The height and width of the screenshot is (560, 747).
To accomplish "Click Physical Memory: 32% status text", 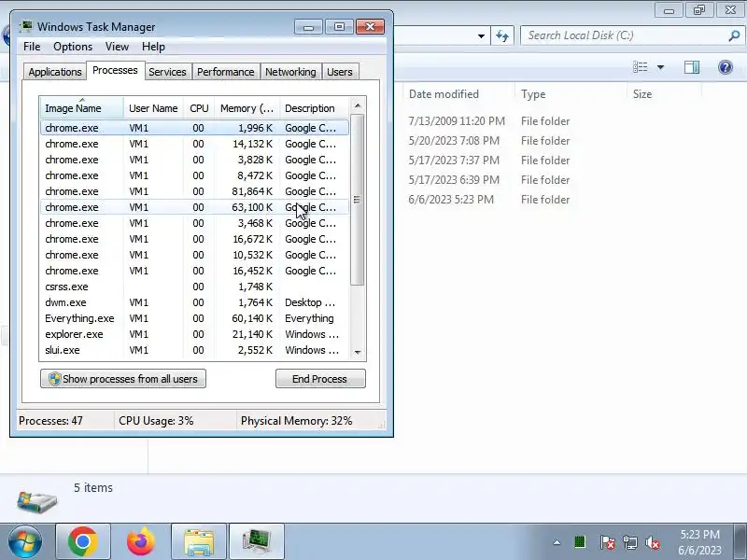I will (296, 421).
